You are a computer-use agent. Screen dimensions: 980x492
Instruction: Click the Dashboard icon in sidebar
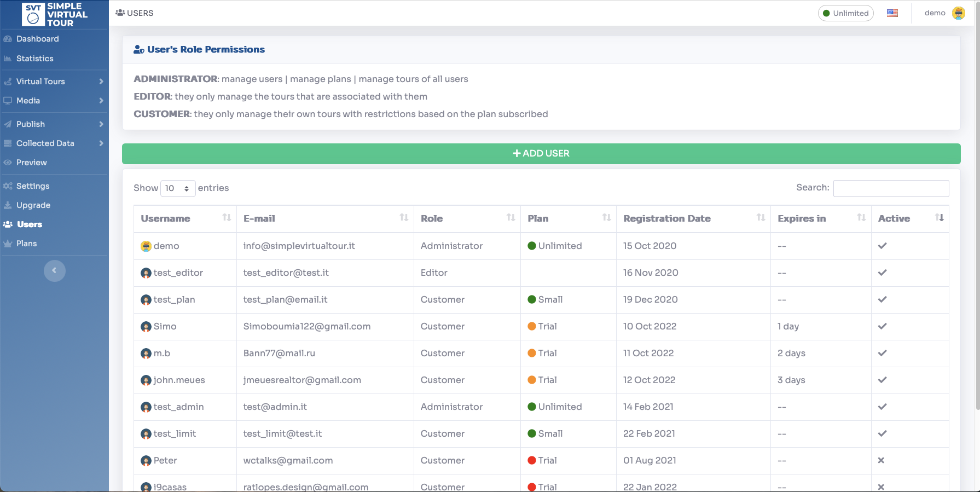tap(8, 39)
